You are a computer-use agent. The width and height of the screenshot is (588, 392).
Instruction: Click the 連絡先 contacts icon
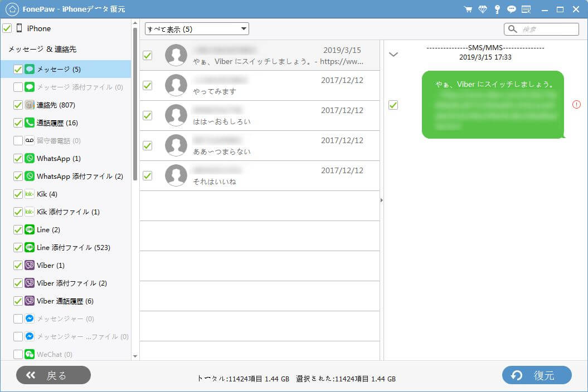tap(30, 105)
